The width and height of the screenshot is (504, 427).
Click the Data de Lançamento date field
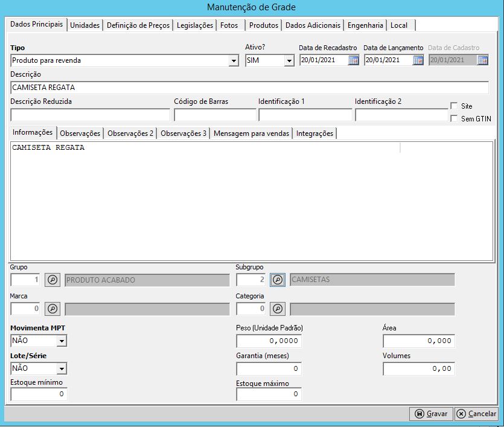click(388, 60)
